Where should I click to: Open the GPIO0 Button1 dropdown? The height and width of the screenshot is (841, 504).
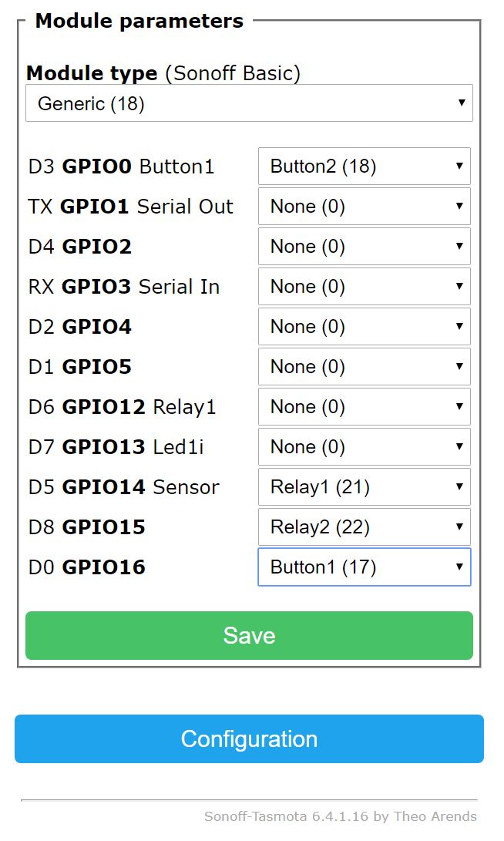click(x=364, y=167)
